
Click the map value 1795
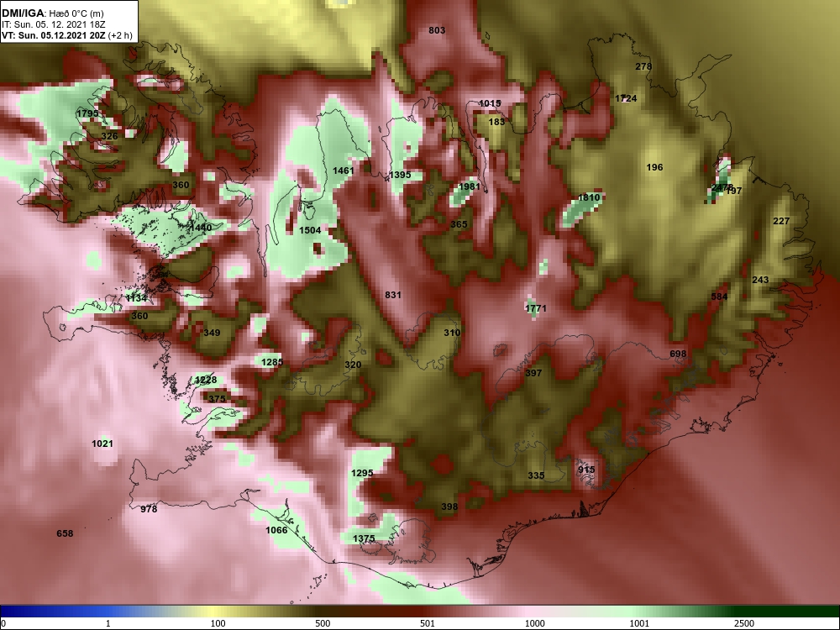pyautogui.click(x=87, y=113)
